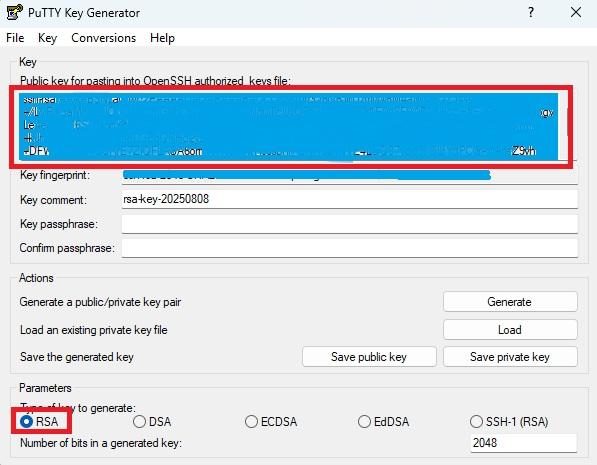Click the 'Key comment:' label
The image size is (597, 465).
pos(53,200)
